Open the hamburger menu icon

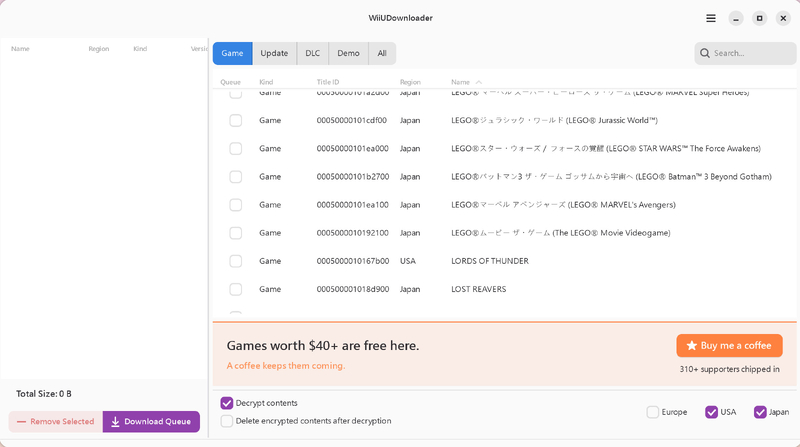point(710,18)
